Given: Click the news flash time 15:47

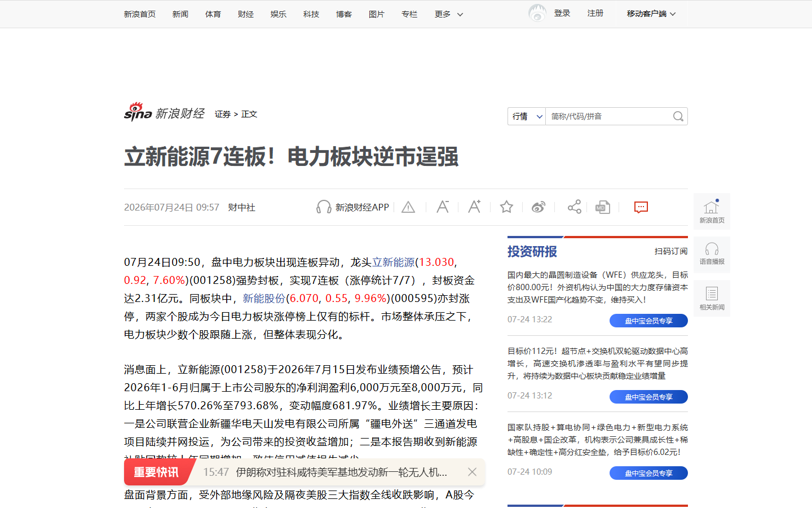Looking at the screenshot, I should tap(216, 472).
